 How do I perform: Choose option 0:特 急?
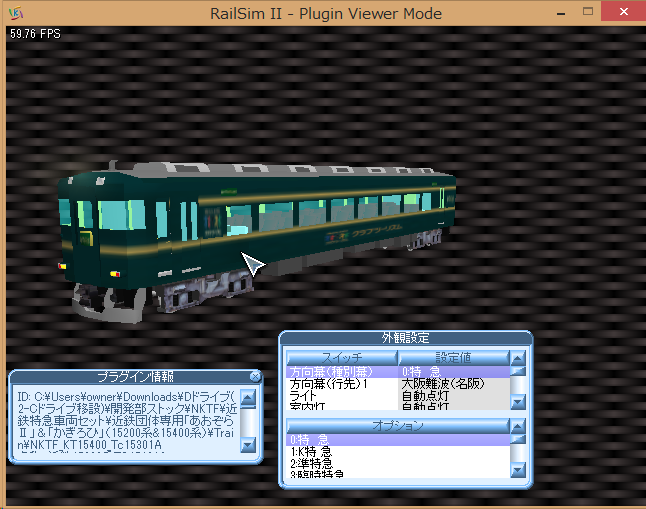click(398, 440)
